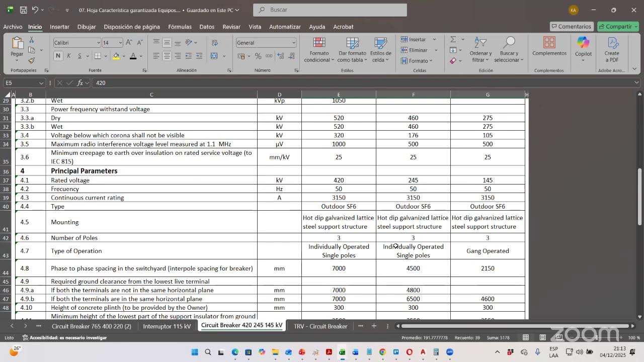Click the Excel icon in Windows taskbar
This screenshot has width=644, height=362.
click(x=342, y=352)
